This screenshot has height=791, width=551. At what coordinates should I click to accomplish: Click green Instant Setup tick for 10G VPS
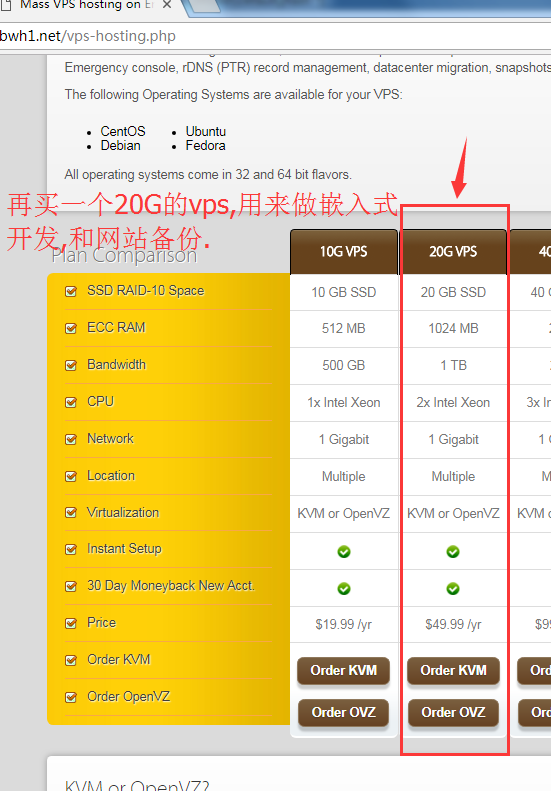pyautogui.click(x=344, y=552)
